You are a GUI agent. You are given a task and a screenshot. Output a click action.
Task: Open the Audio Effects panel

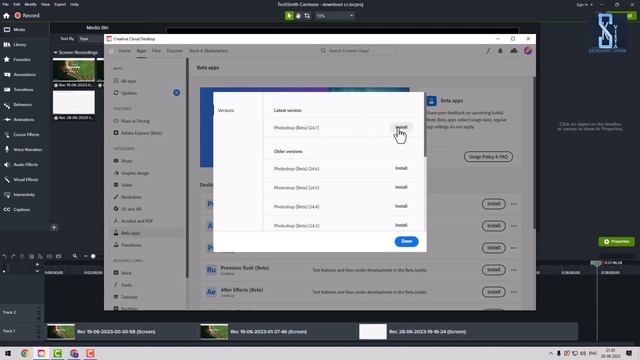coord(21,165)
